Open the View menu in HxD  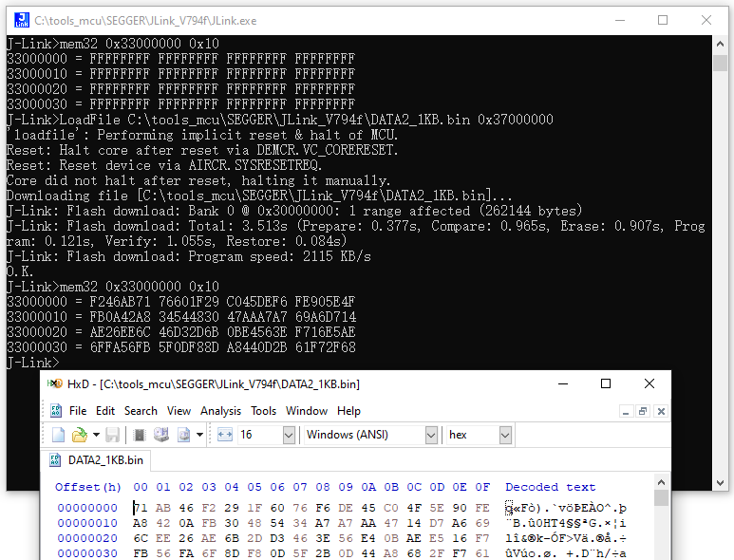tap(179, 411)
